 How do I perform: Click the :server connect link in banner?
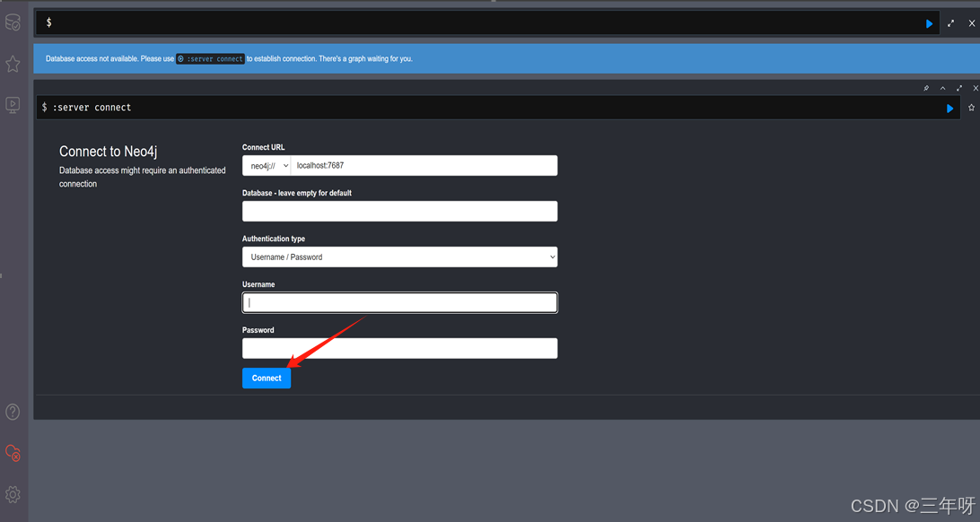(x=211, y=58)
